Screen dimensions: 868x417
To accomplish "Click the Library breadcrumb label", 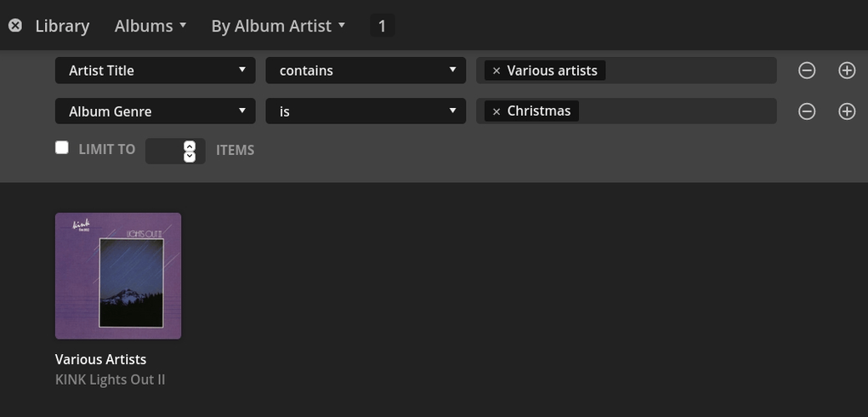I will pos(62,26).
